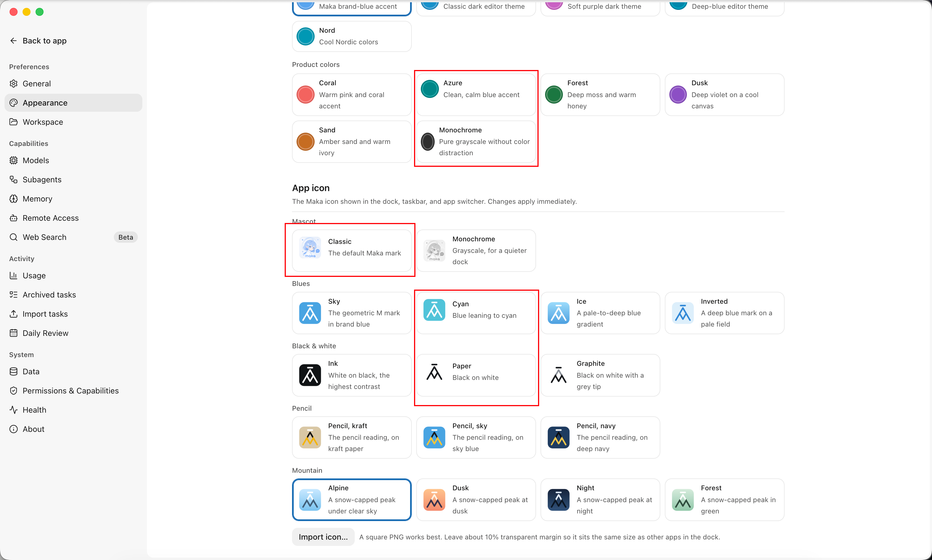Image resolution: width=932 pixels, height=560 pixels.
Task: Choose the Forest mountain icon card
Action: tap(724, 500)
